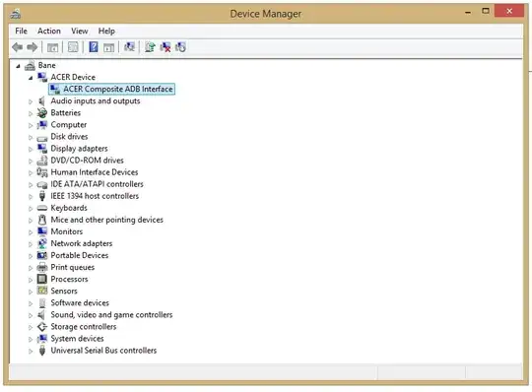The image size is (532, 392).
Task: Click the blue Help question mark icon
Action: 94,47
